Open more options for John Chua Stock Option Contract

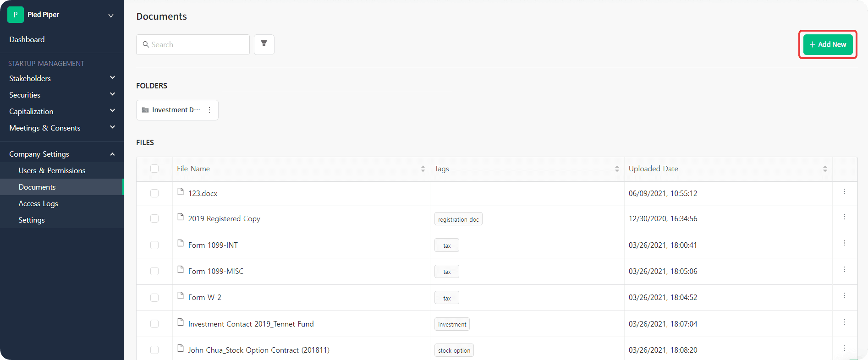[x=844, y=349]
